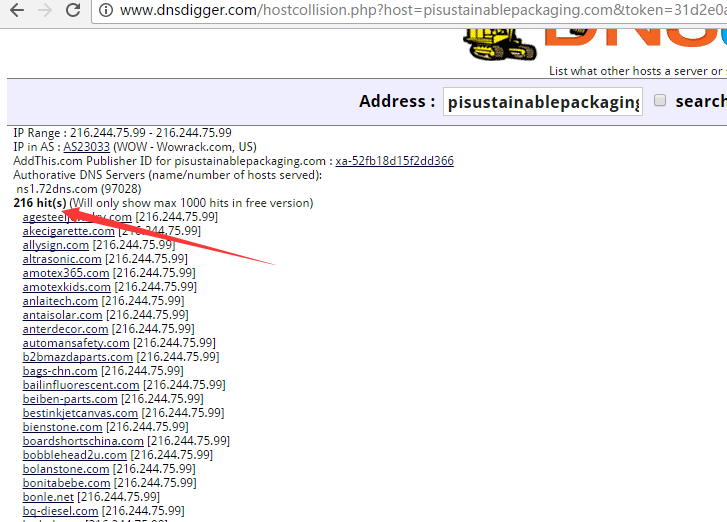Click the DNSdigger excavator logo
Image resolution: width=727 pixels, height=522 pixels.
(500, 44)
